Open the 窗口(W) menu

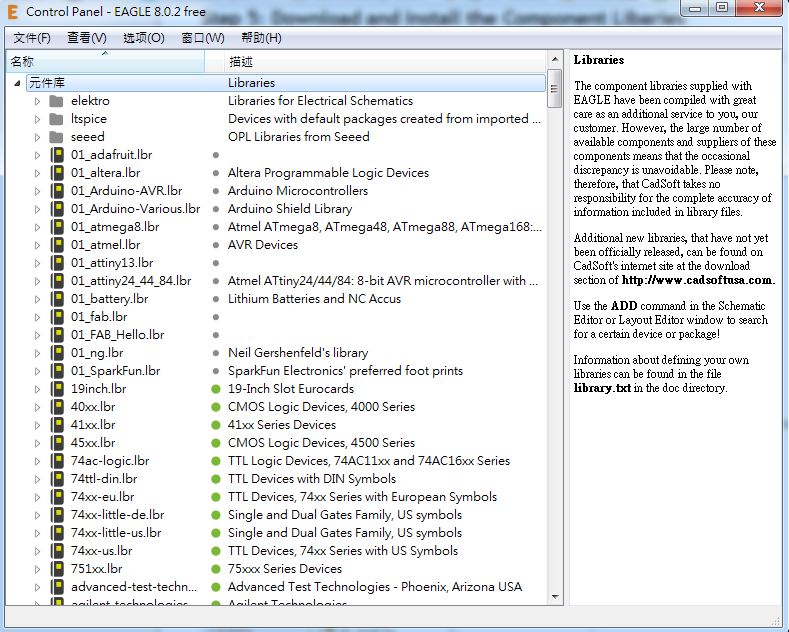click(203, 38)
